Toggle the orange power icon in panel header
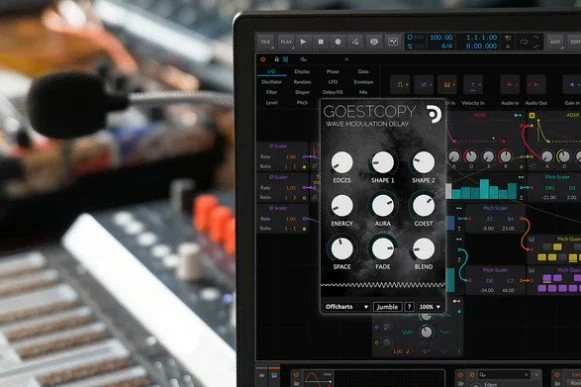 (x=263, y=59)
